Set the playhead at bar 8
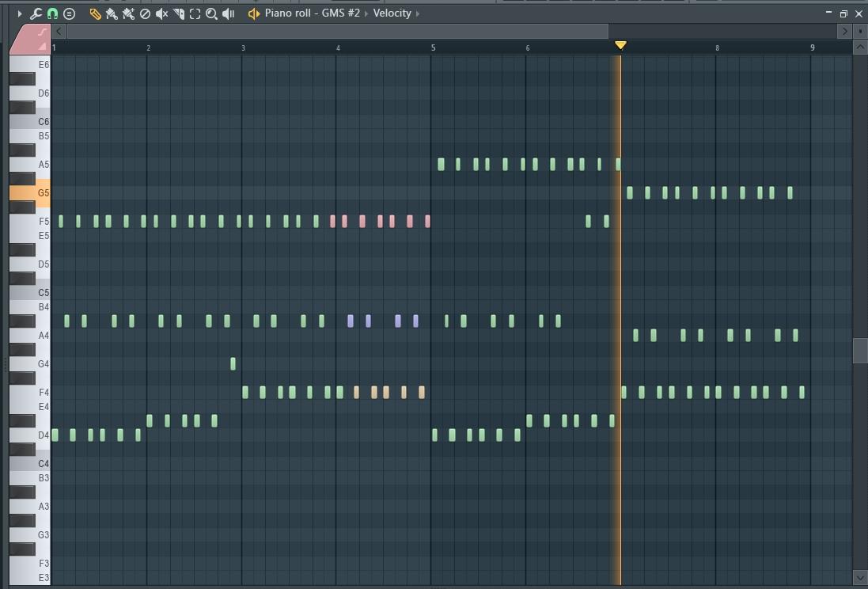868x589 pixels. pyautogui.click(x=716, y=47)
